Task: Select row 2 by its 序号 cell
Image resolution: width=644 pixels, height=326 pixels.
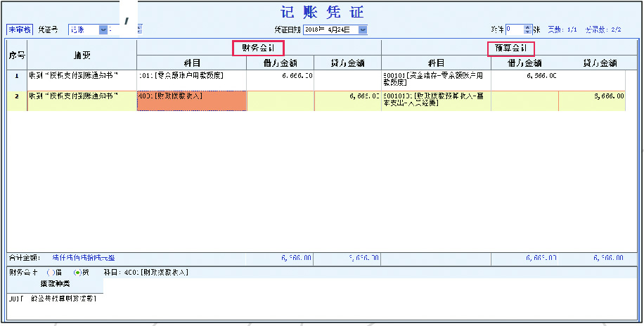Action: click(16, 96)
